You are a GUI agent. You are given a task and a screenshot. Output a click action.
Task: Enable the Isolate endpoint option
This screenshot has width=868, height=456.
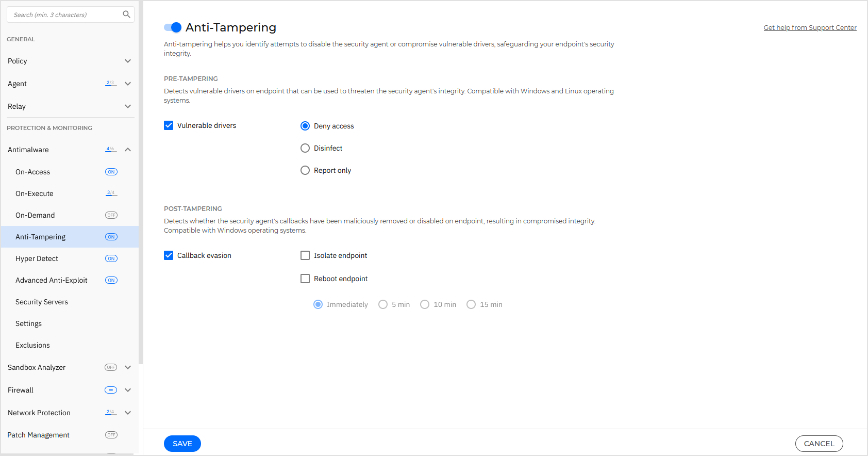point(305,255)
